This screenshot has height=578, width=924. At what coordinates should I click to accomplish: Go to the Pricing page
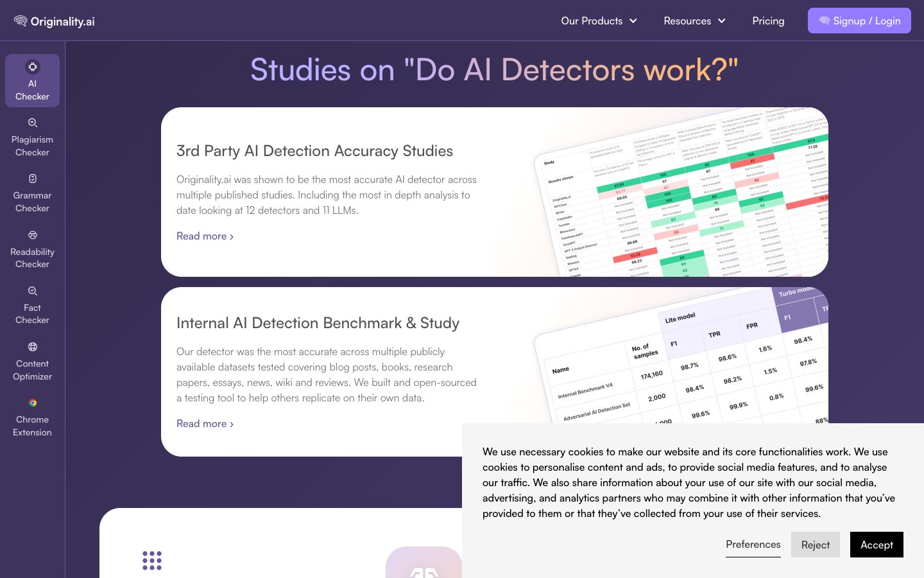pyautogui.click(x=768, y=21)
